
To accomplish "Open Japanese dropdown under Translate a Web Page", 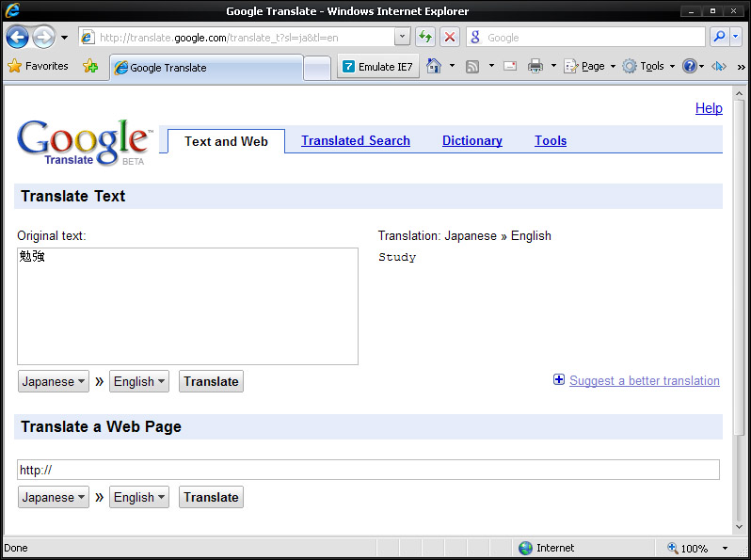I will click(54, 497).
